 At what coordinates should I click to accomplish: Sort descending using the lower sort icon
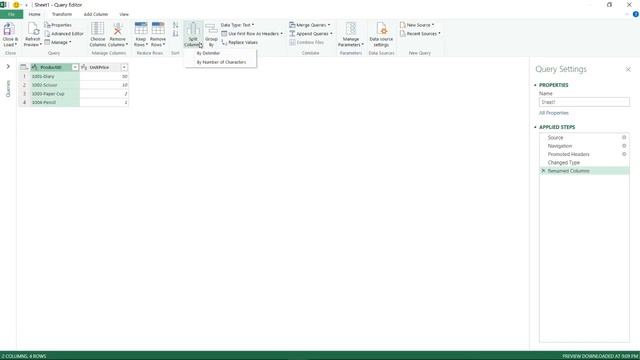(176, 33)
